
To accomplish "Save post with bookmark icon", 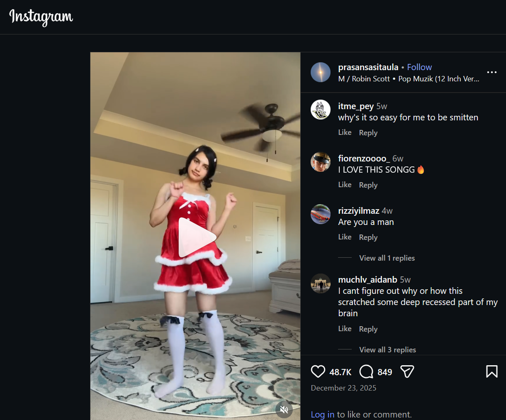I will coord(492,371).
